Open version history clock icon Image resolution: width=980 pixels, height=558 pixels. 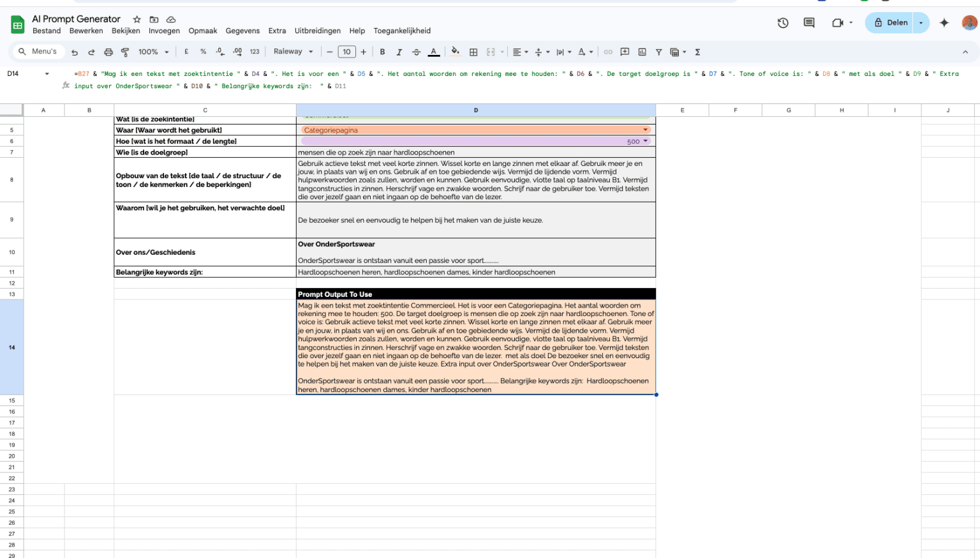[x=783, y=23]
